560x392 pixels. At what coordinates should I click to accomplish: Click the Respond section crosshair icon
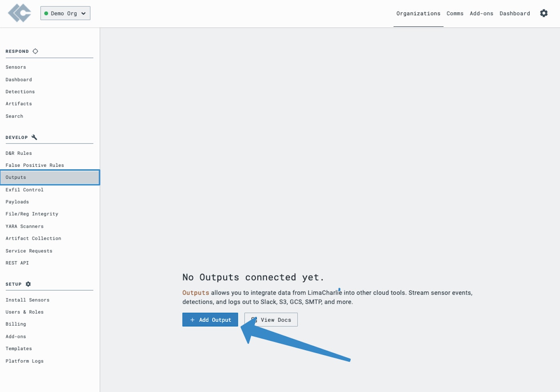pos(35,51)
